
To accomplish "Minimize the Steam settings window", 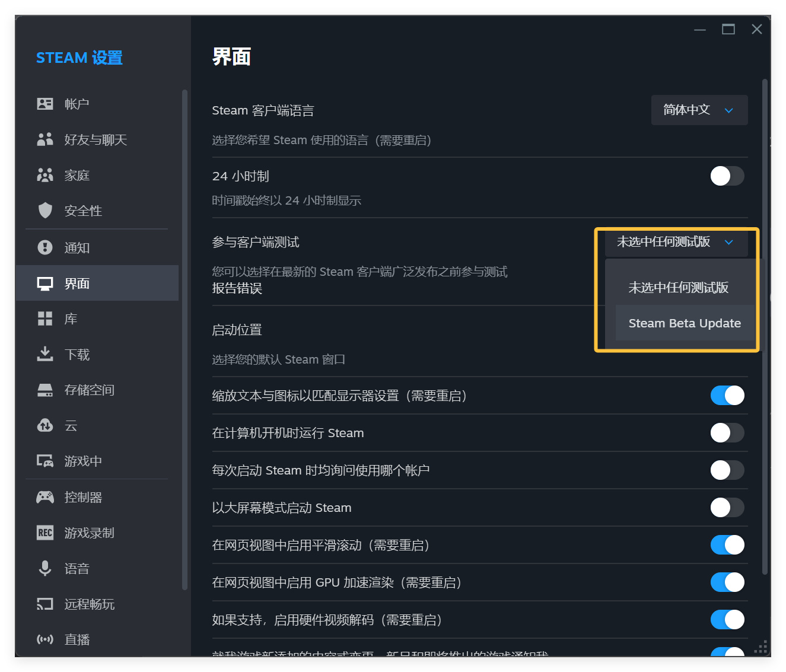I will [x=700, y=29].
